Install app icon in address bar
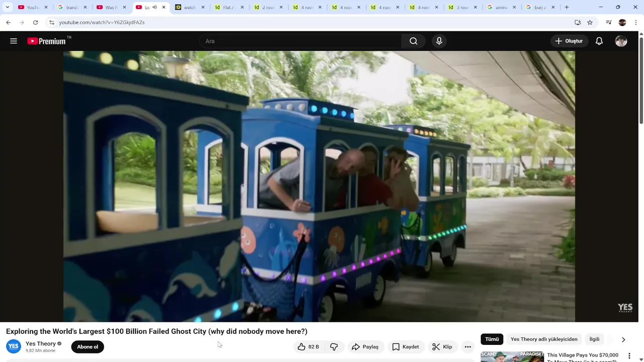Screen dimensions: 644x362 578,23
